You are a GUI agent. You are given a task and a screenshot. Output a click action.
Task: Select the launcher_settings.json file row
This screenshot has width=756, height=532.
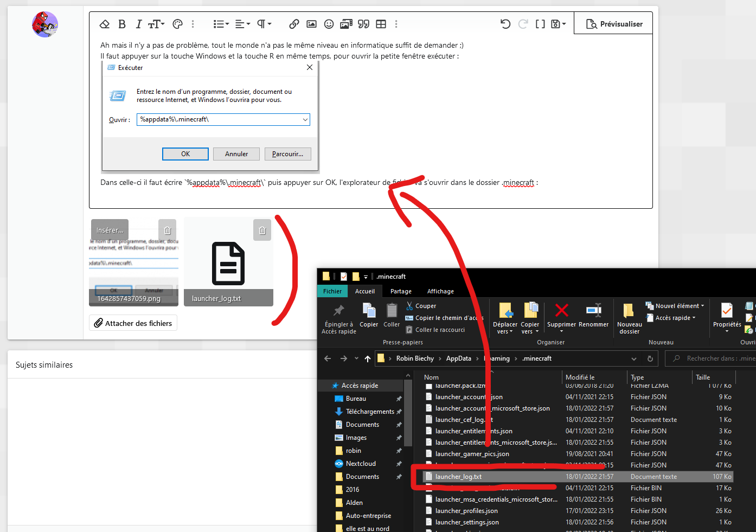[x=578, y=522]
